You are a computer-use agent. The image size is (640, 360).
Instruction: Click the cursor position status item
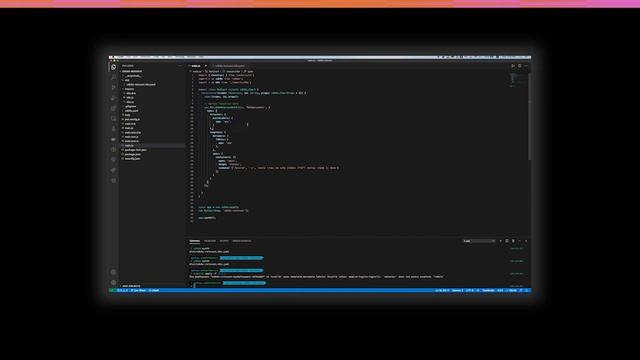pos(442,290)
